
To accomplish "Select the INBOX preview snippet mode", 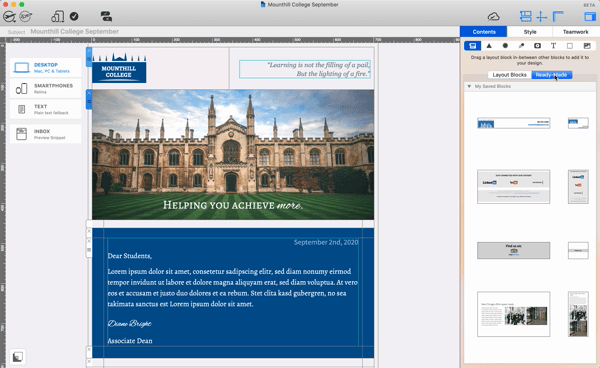I will 46,134.
